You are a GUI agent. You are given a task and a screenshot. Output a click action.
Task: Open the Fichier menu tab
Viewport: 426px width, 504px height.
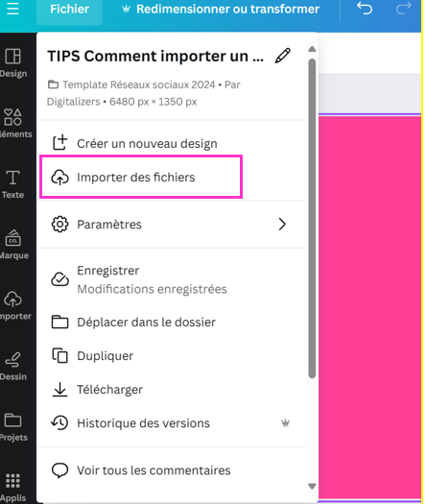click(69, 10)
